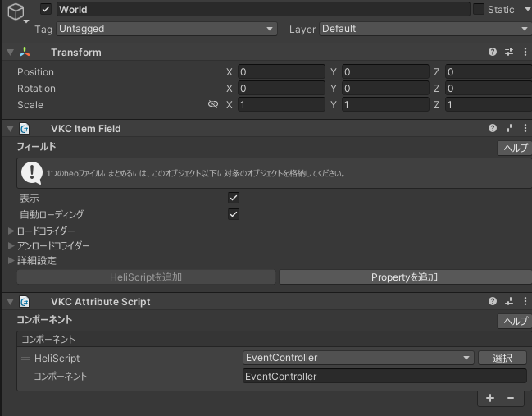Enable the Static checkbox
This screenshot has height=416, width=532.
[479, 9]
